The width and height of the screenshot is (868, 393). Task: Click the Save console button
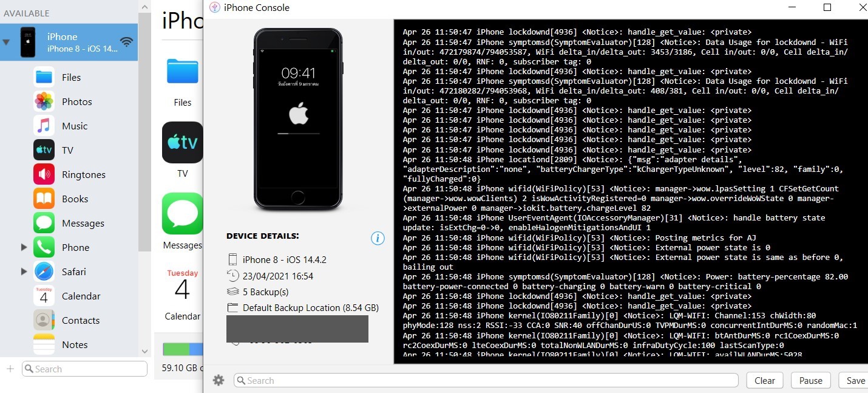855,380
